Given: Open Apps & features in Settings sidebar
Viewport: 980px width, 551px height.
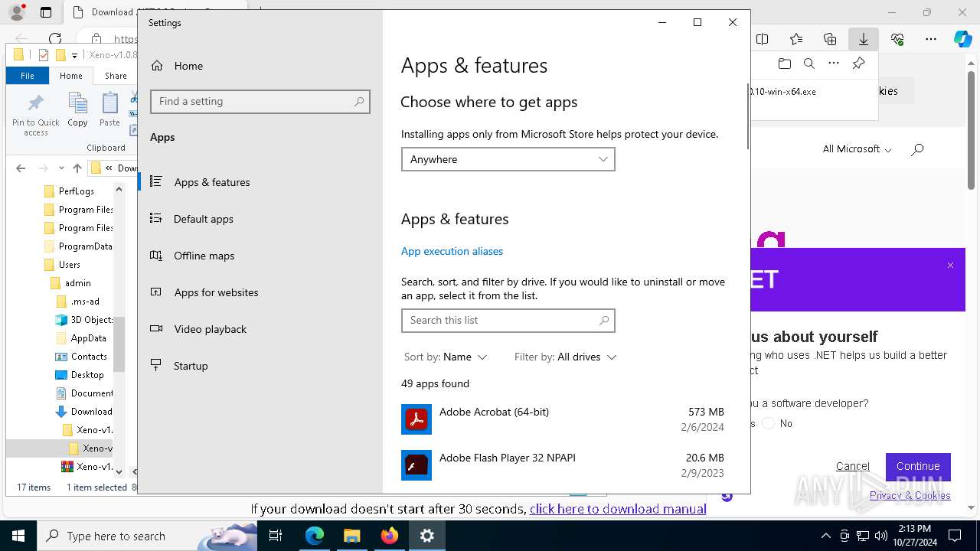Looking at the screenshot, I should 260,182.
